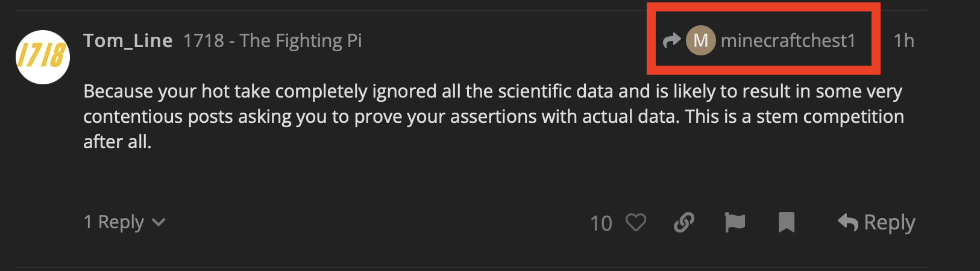Show who liked via the 10 count
The height and width of the screenshot is (271, 980).
601,223
